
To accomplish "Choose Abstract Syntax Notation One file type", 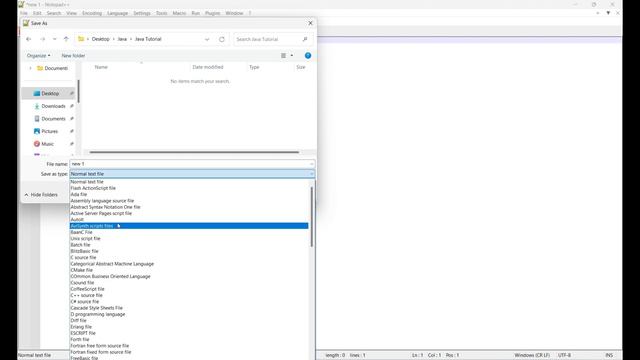I will pyautogui.click(x=189, y=207).
